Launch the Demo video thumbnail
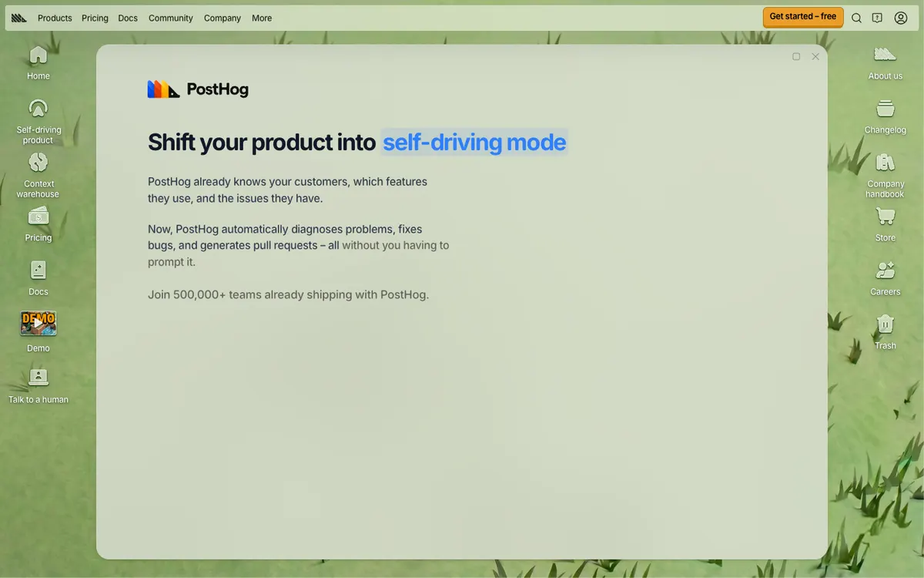The image size is (924, 578). click(38, 323)
